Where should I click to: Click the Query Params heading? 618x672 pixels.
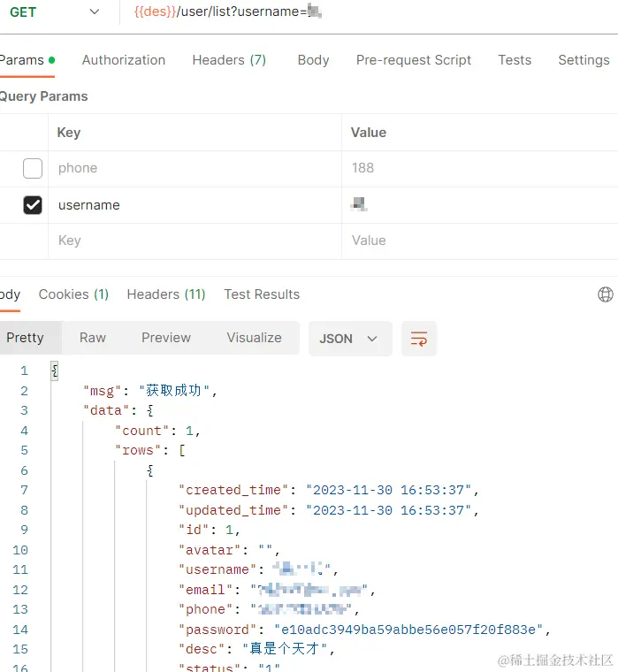(42, 96)
